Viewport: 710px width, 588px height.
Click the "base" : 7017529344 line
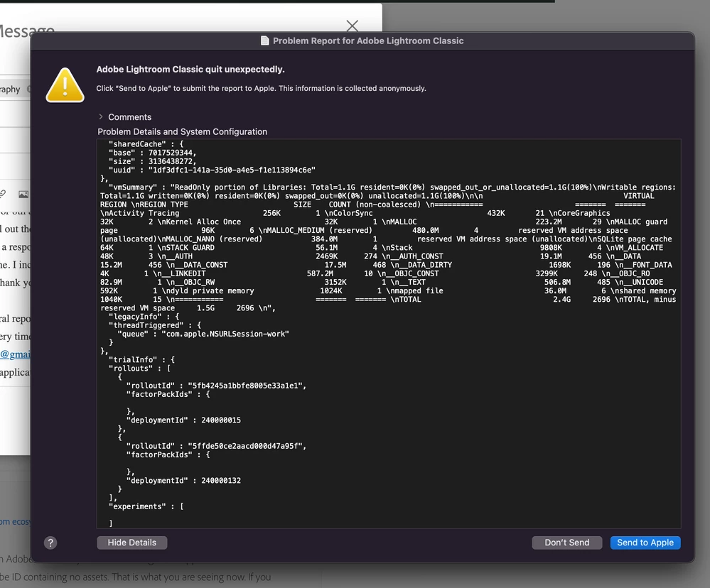(x=153, y=153)
